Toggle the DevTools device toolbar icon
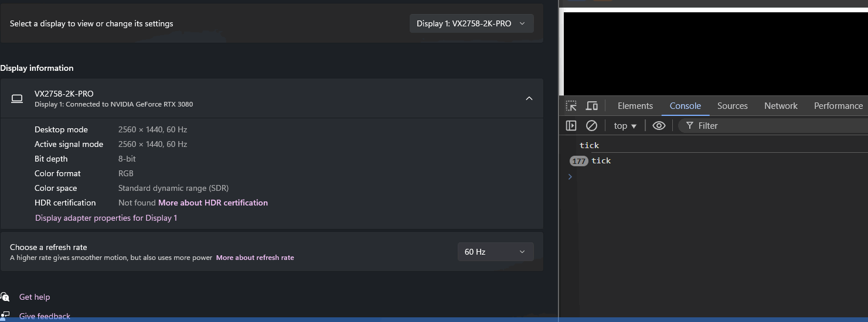This screenshot has height=322, width=868. click(592, 106)
